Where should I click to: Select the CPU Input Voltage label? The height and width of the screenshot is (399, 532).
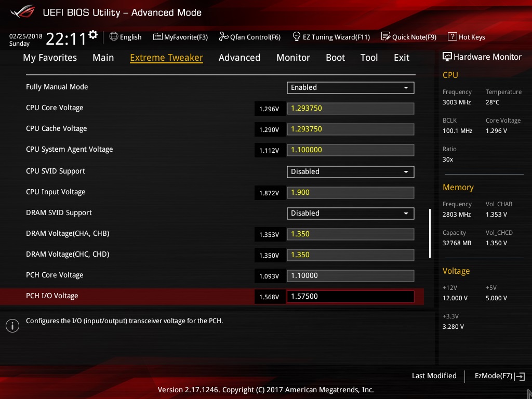56,192
